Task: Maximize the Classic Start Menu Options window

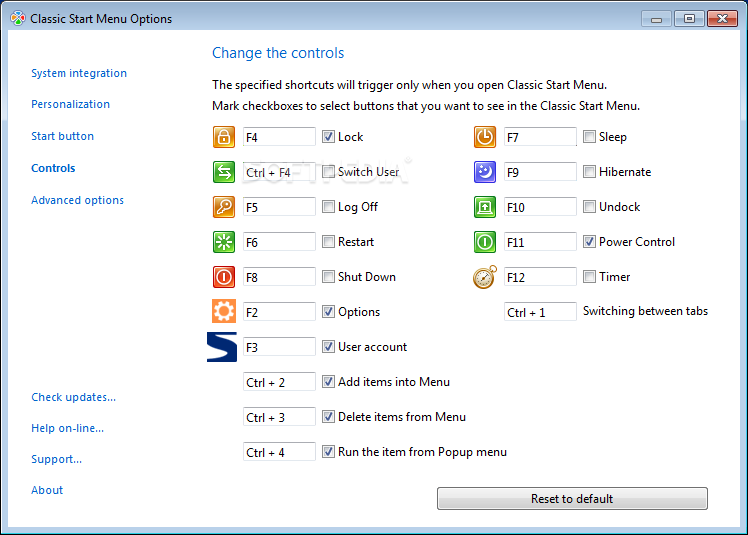Action: click(x=689, y=19)
